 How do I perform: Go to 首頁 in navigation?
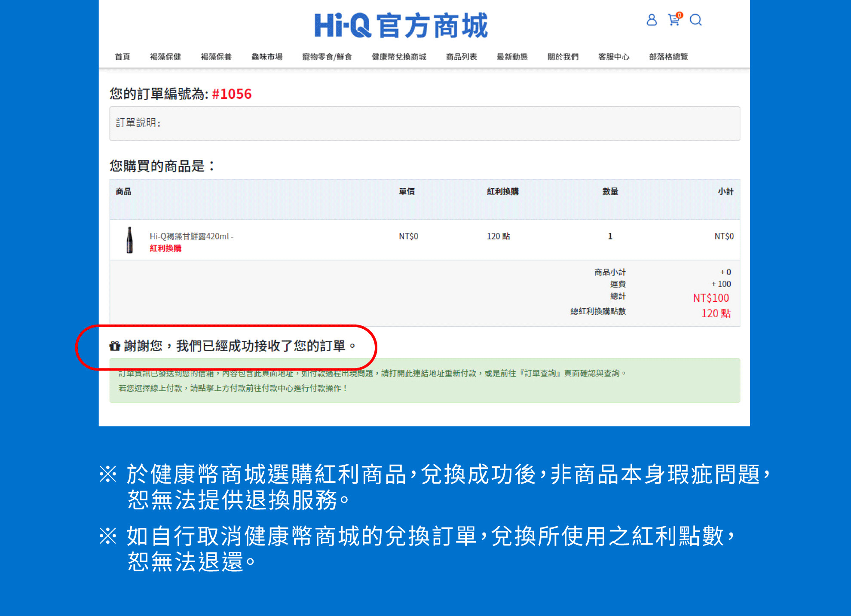122,57
